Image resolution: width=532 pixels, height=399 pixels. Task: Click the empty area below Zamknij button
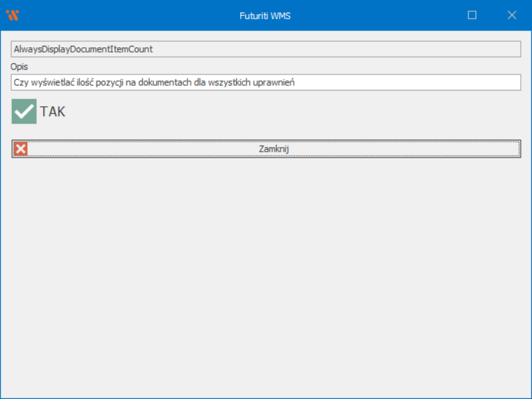point(266,266)
